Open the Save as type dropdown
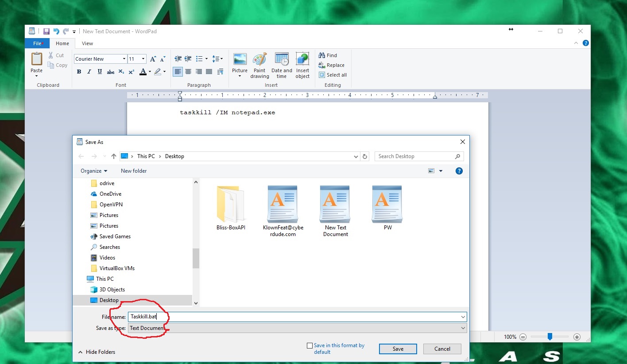Image resolution: width=627 pixels, height=364 pixels. [297, 328]
